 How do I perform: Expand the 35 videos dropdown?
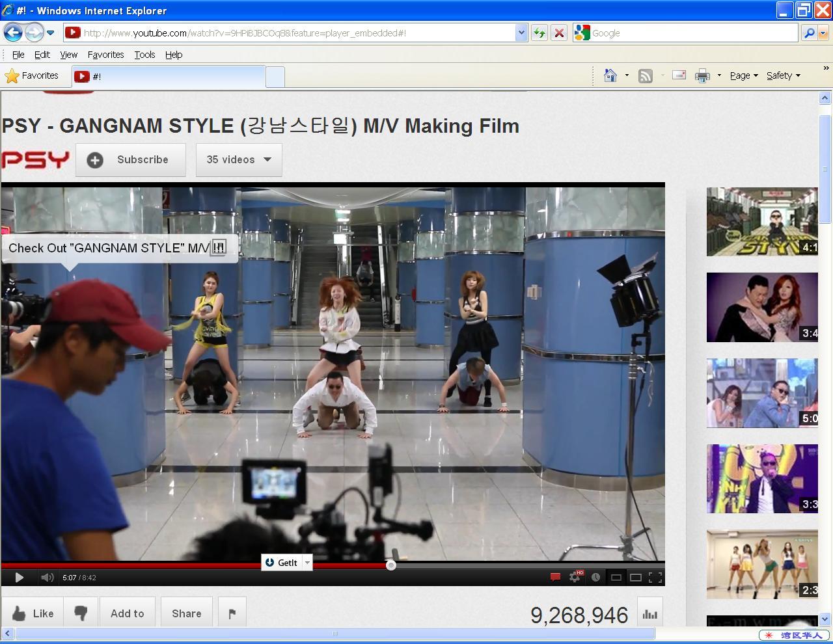click(x=239, y=160)
